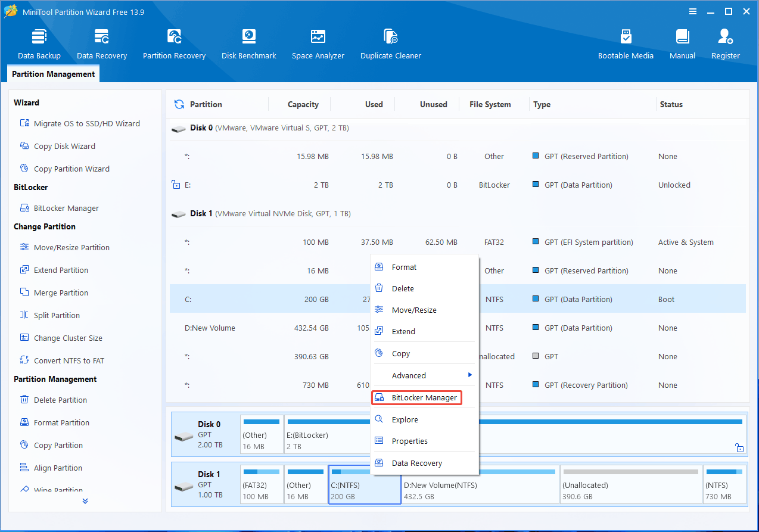Select D:New Volume partition row
759x532 pixels.
[x=458, y=328]
